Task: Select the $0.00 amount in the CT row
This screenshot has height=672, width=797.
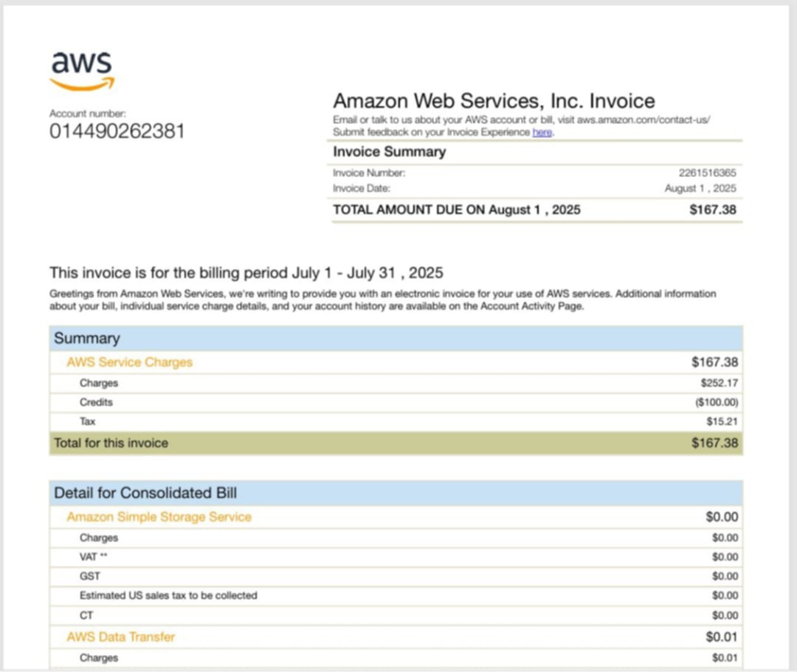Action: [x=725, y=616]
